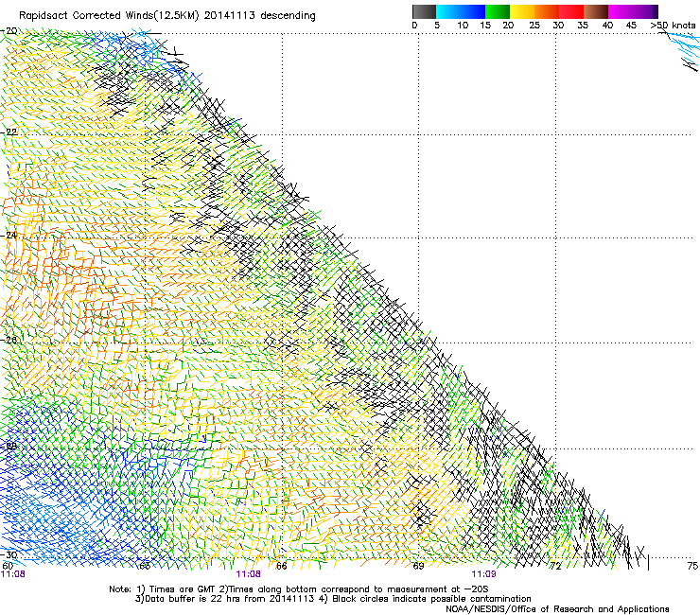Click the red 30-35 knots legend segment
The width and height of the screenshot is (700, 615).
tap(571, 11)
